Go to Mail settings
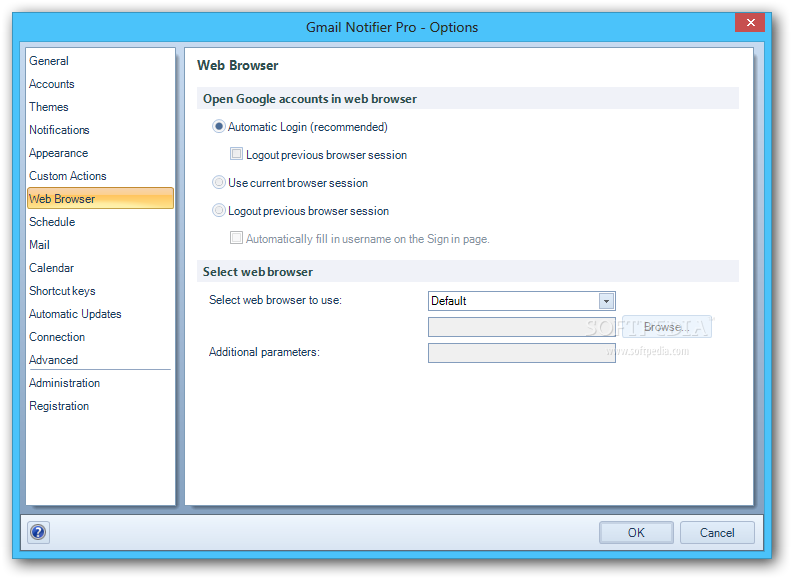The height and width of the screenshot is (579, 792). 39,245
